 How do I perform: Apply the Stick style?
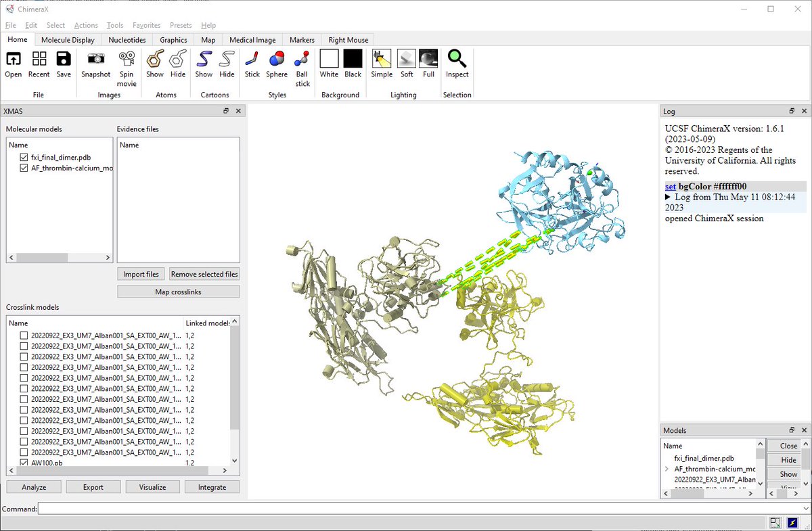tap(252, 60)
